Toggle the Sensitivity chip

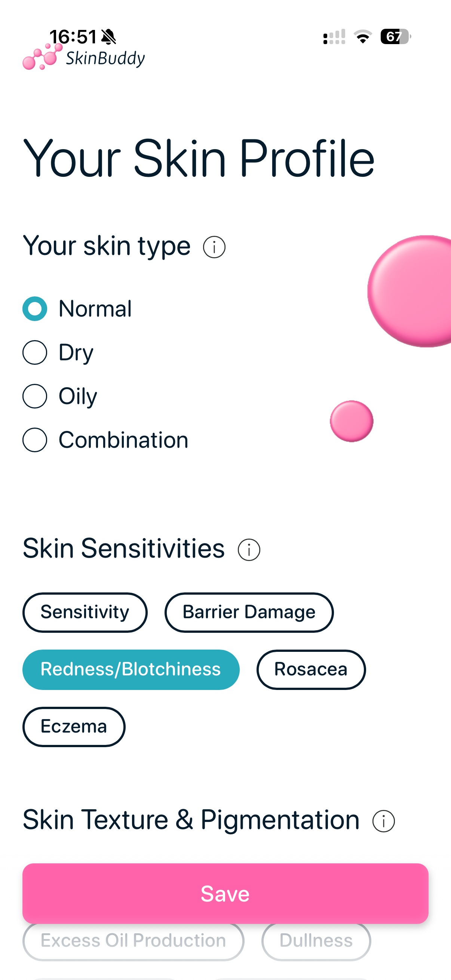[x=85, y=612]
